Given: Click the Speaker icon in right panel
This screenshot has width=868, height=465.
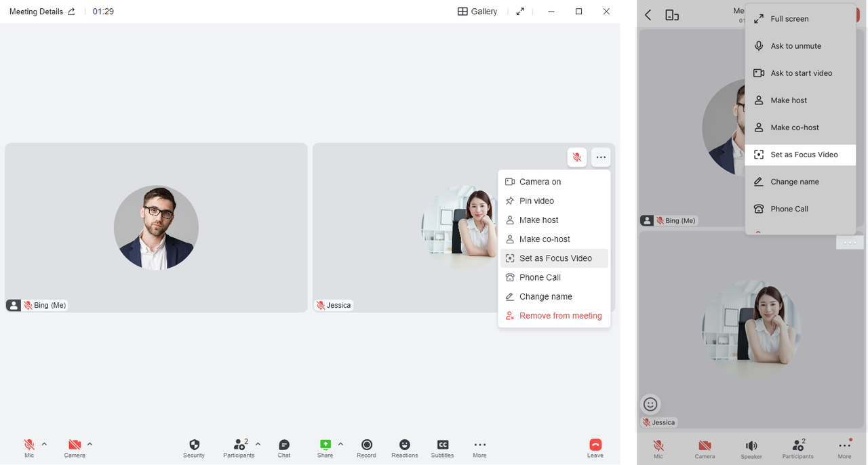Looking at the screenshot, I should tap(751, 446).
